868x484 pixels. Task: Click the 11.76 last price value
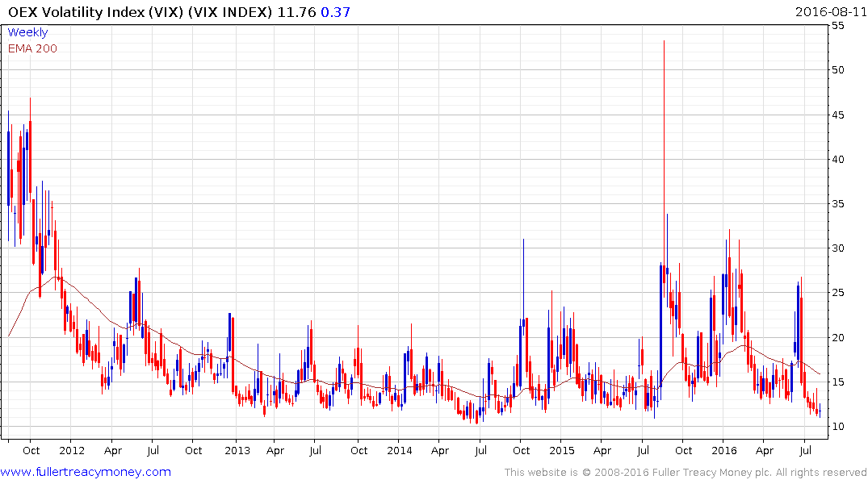(x=296, y=11)
